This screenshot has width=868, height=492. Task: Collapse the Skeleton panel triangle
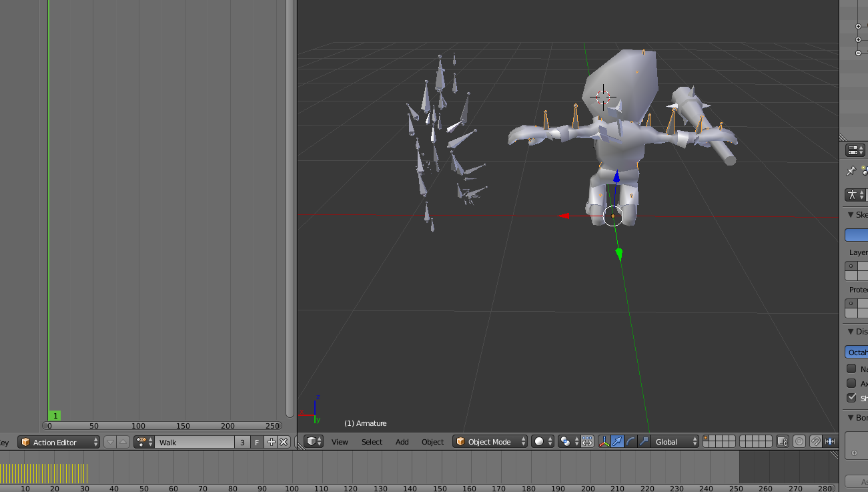(x=851, y=215)
